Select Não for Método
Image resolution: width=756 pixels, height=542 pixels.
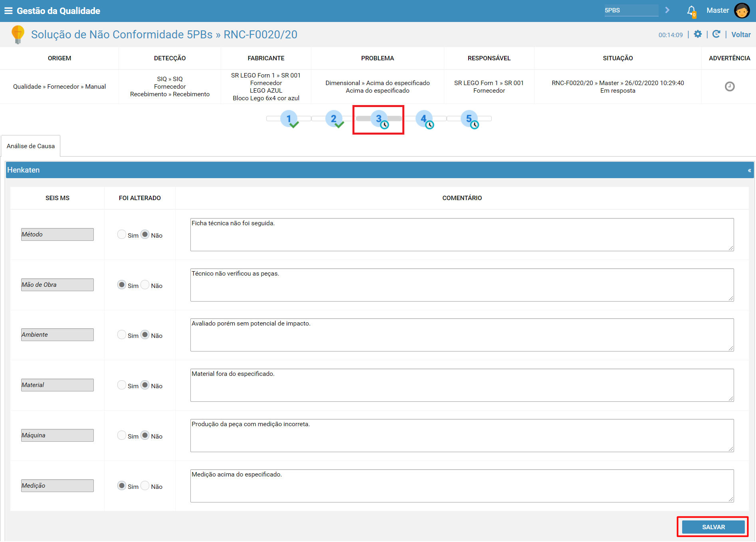tap(145, 234)
